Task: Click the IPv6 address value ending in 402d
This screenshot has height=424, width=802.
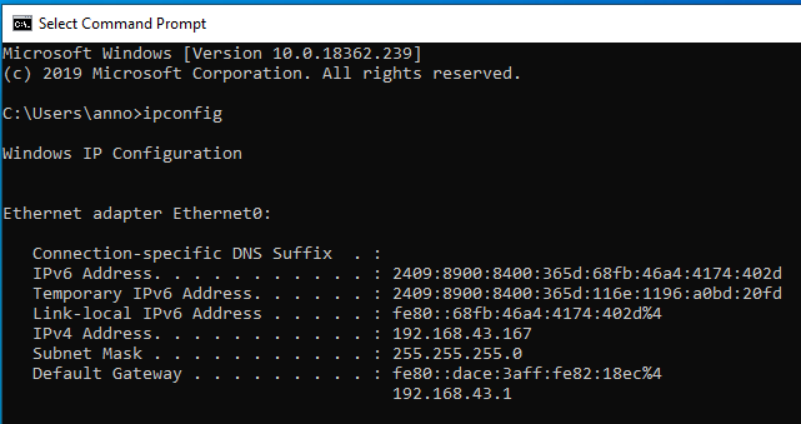Action: point(586,274)
